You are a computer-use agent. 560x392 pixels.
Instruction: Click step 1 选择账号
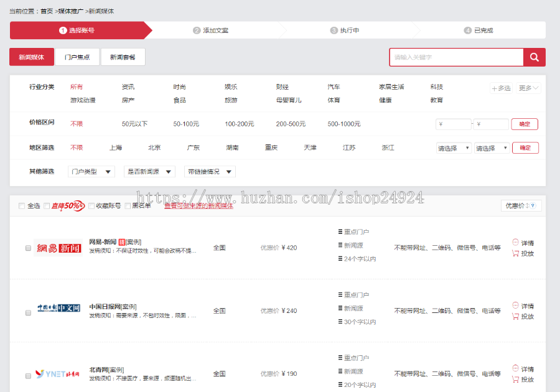click(77, 30)
